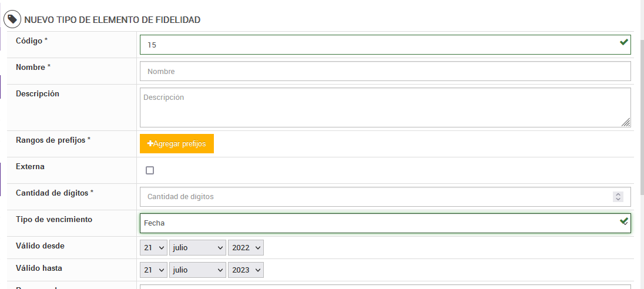This screenshot has height=289, width=644.
Task: Click the Descripción textarea resize handle
Action: point(626,122)
